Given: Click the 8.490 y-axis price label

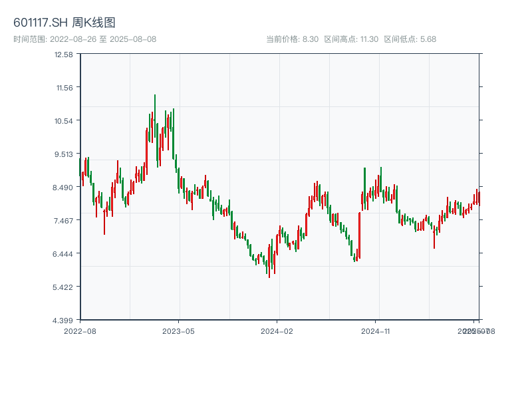Looking at the screenshot, I should pyautogui.click(x=65, y=188).
